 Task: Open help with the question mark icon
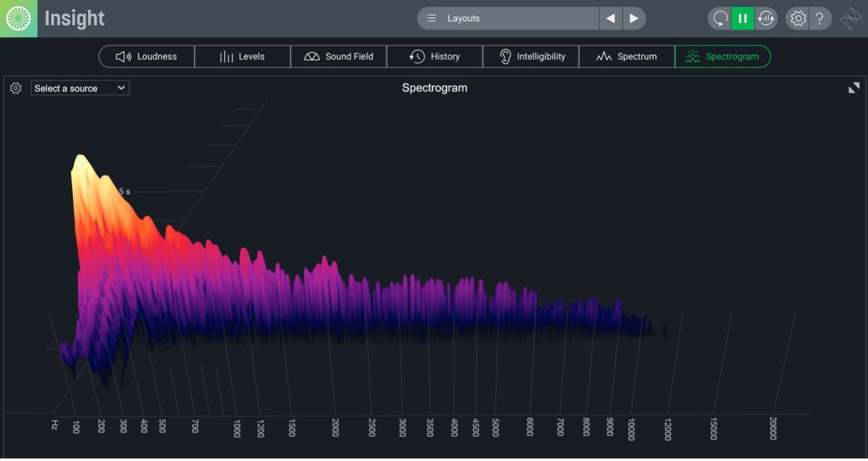[819, 19]
